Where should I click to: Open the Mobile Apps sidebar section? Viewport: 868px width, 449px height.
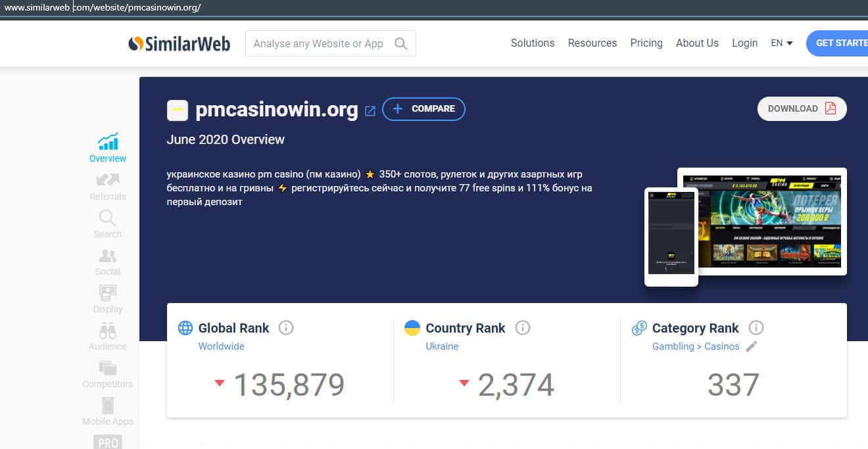pyautogui.click(x=108, y=411)
